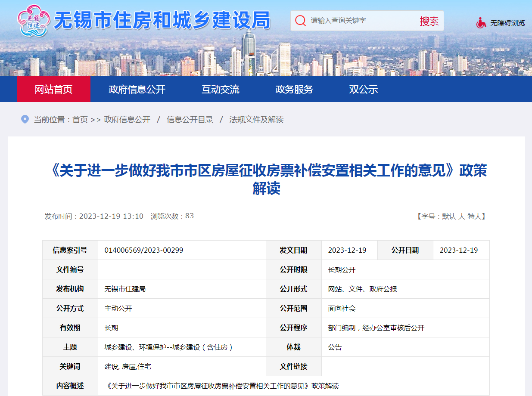Click the magnifier search icon
The width and height of the screenshot is (532, 396).
[300, 21]
